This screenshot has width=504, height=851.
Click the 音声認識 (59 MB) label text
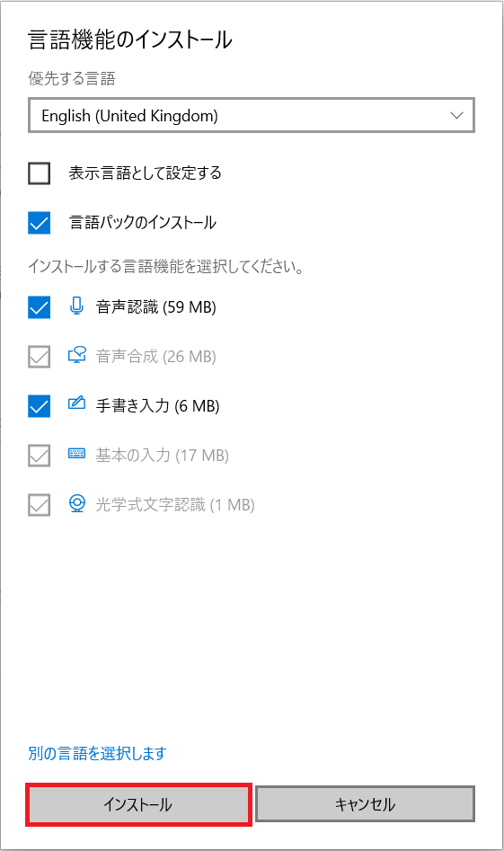click(156, 307)
